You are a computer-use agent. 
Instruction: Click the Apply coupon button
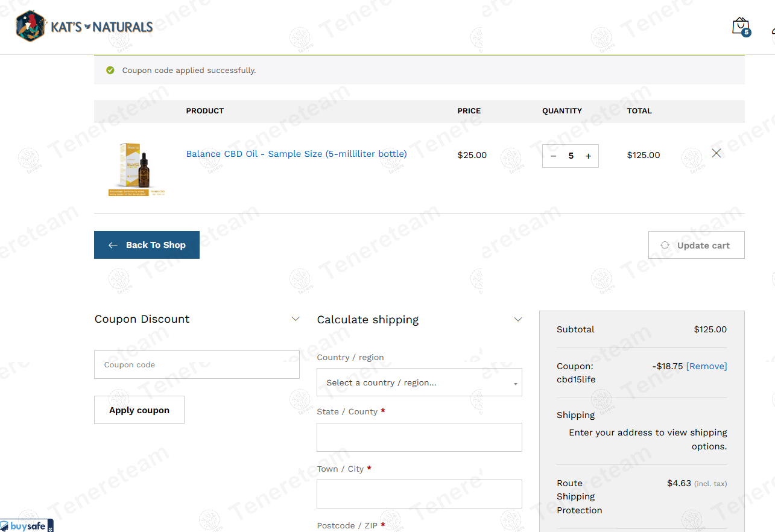139,410
